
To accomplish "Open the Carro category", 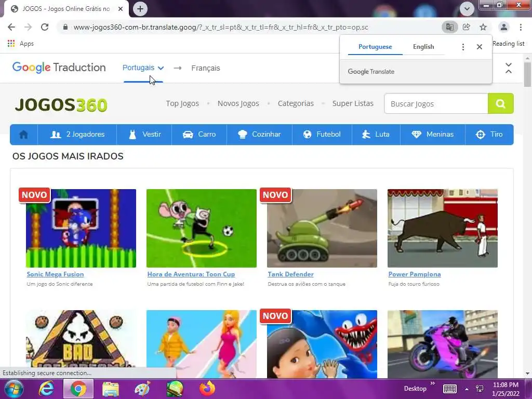I will point(199,135).
